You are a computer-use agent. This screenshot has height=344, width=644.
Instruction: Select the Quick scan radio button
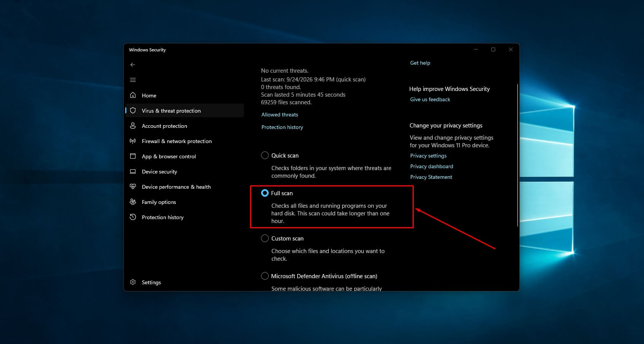pyautogui.click(x=265, y=155)
